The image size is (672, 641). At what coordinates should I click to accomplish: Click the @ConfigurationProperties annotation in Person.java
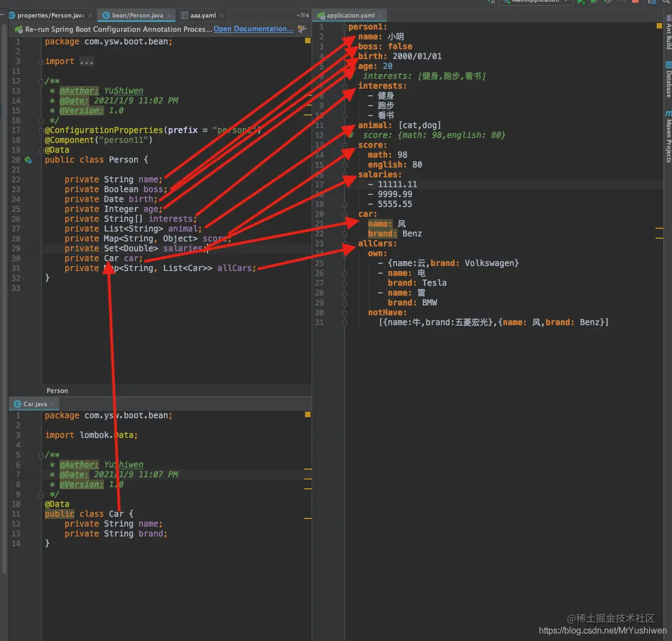coord(104,130)
